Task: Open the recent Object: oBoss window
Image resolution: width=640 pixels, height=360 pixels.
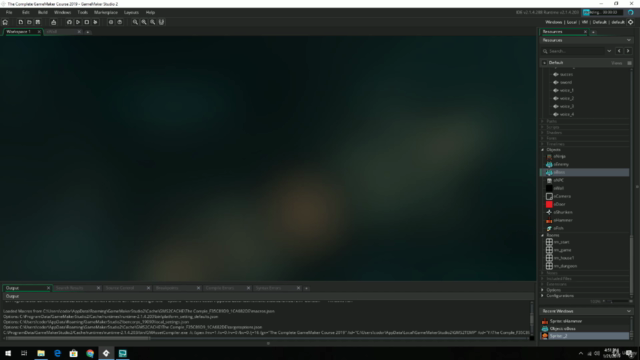Action: point(562,329)
